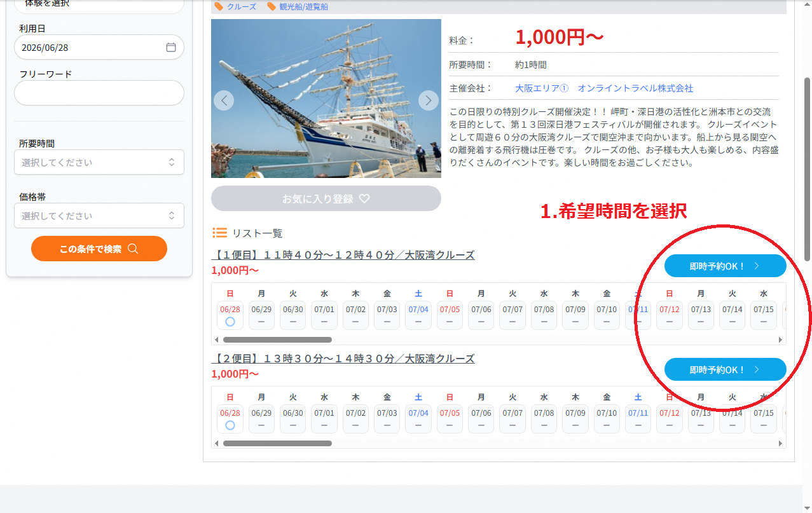The height and width of the screenshot is (513, 812).
Task: Click the previous image arrow on photo
Action: (224, 100)
